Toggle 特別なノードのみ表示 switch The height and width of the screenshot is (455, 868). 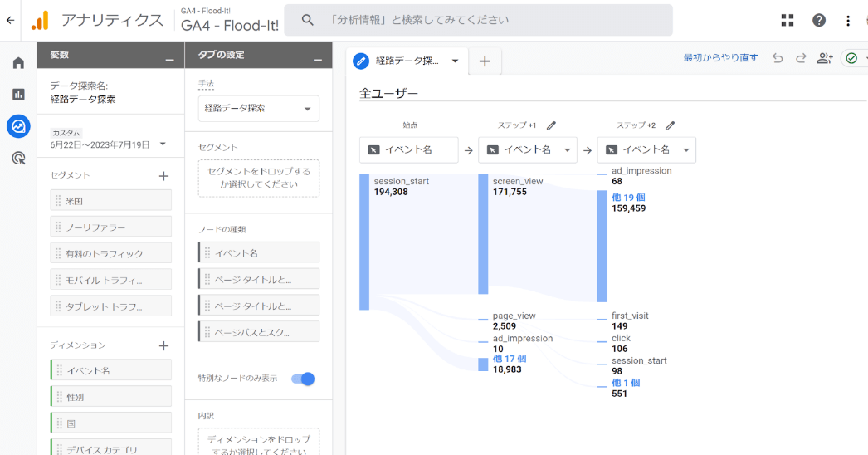coord(303,379)
